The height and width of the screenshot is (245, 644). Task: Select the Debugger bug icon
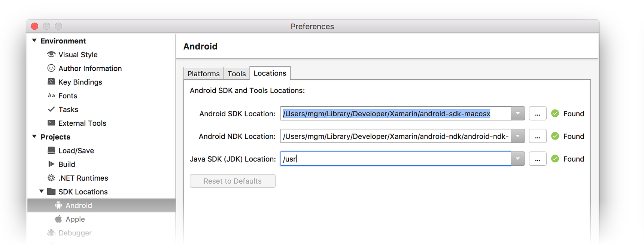tap(51, 233)
